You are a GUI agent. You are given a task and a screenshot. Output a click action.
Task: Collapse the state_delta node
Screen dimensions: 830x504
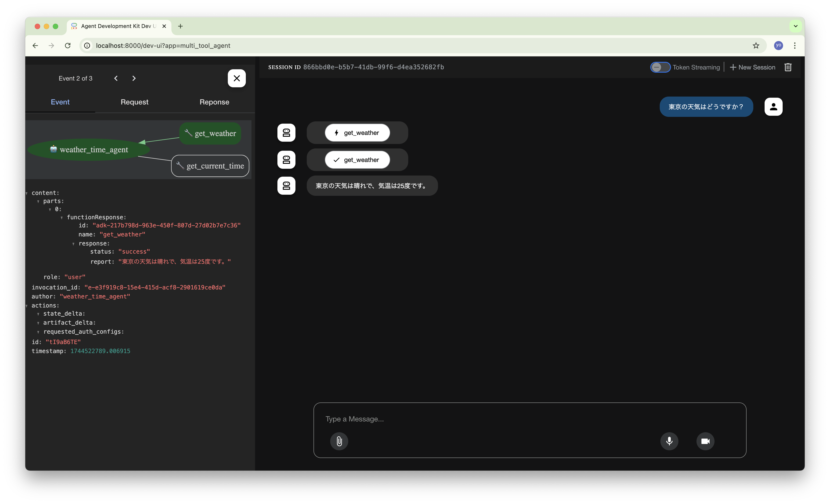click(x=38, y=313)
